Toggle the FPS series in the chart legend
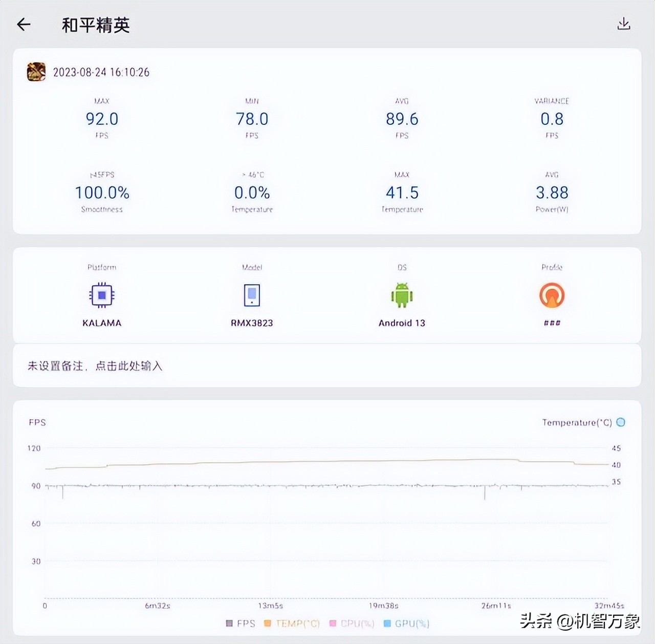The height and width of the screenshot is (644, 655). coord(241,624)
